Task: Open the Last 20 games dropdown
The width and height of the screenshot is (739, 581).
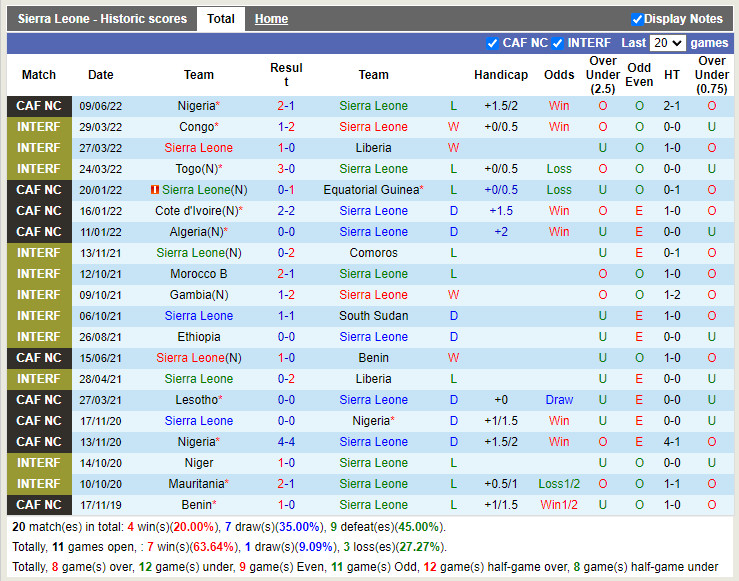Action: click(x=667, y=43)
